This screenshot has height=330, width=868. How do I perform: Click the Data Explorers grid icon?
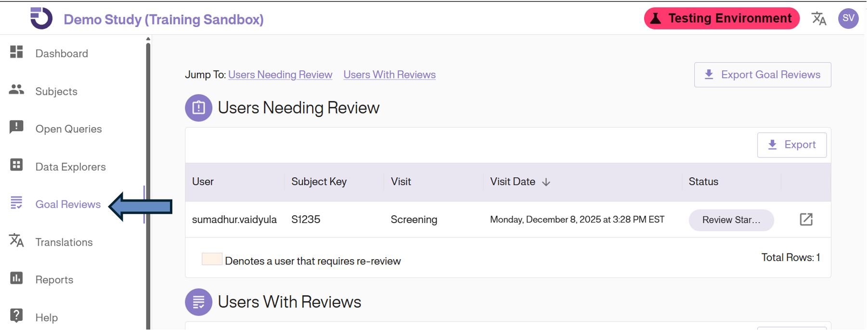pyautogui.click(x=16, y=165)
